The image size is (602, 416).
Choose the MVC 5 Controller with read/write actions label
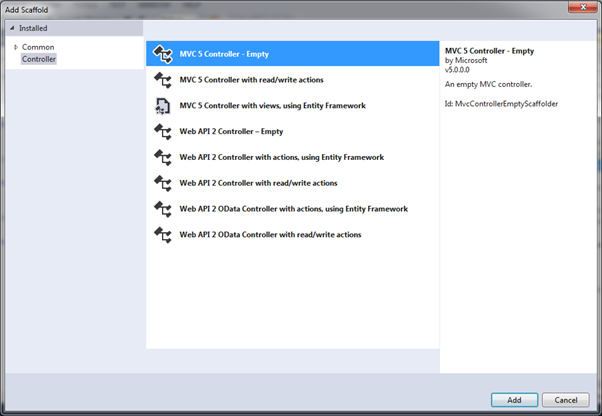pyautogui.click(x=251, y=80)
